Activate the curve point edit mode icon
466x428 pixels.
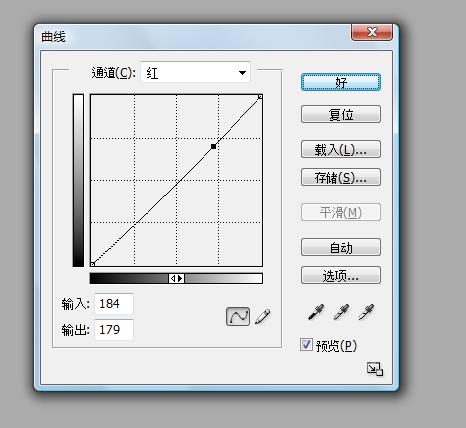click(238, 316)
